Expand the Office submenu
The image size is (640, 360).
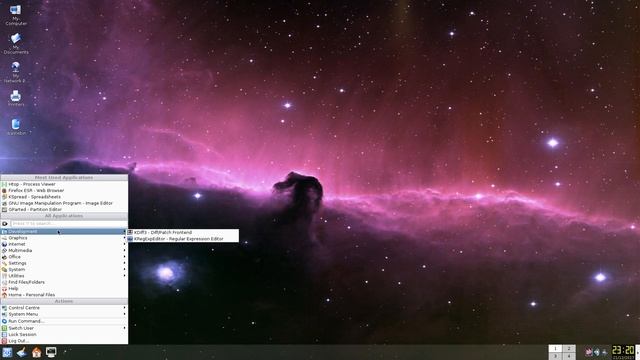click(x=64, y=257)
